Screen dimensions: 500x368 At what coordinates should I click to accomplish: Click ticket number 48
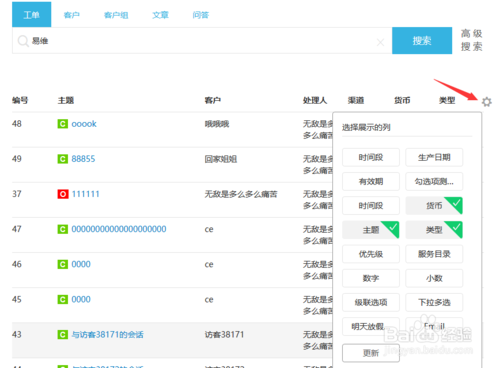click(17, 124)
